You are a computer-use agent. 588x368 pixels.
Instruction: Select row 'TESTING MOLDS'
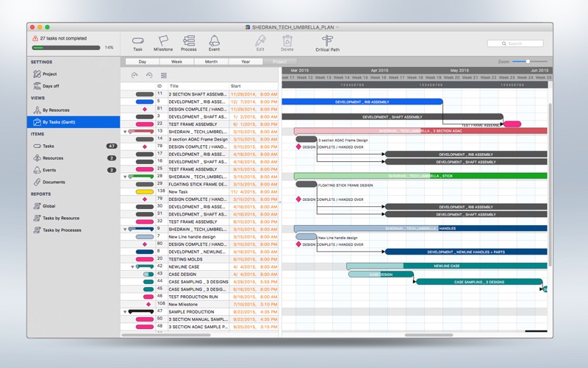coord(199,260)
